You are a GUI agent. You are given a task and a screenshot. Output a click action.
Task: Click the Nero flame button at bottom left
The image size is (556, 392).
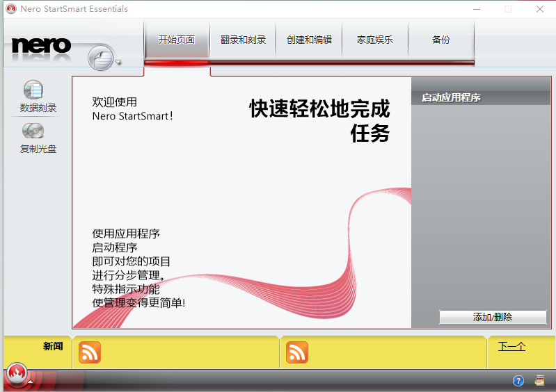coord(17,373)
